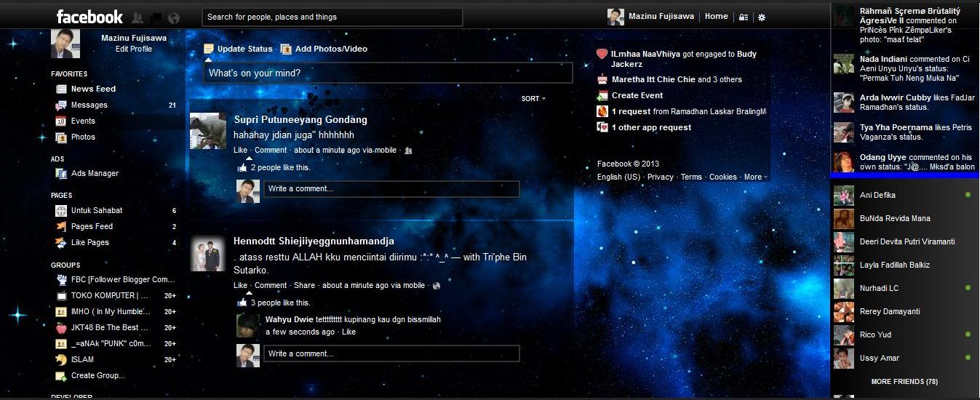The width and height of the screenshot is (980, 400).
Task: Open the FBC Follower Blogger group
Action: click(x=123, y=279)
